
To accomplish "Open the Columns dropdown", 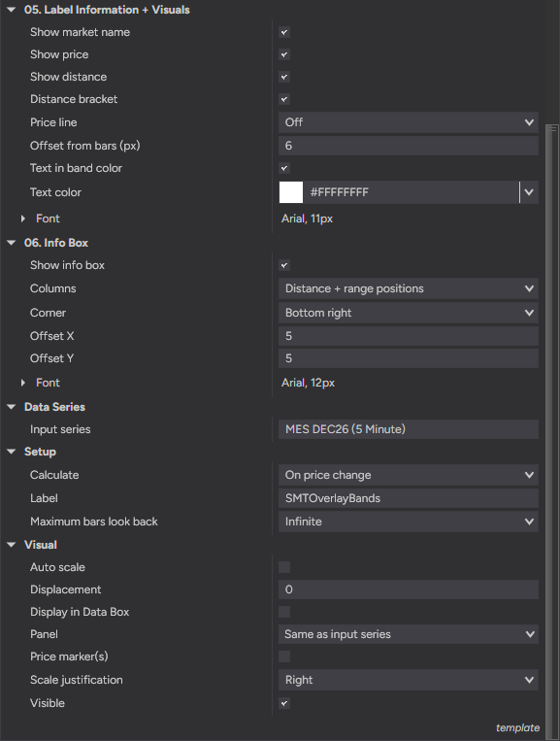I will click(409, 288).
